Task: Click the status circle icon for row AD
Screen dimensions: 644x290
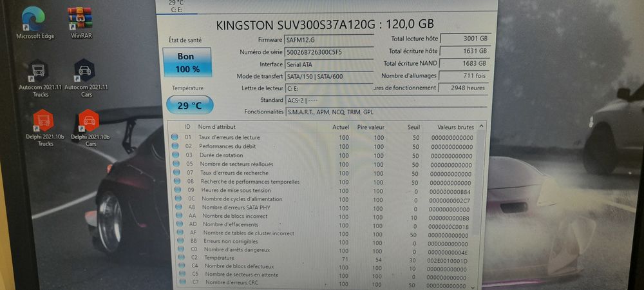Action: click(180, 224)
